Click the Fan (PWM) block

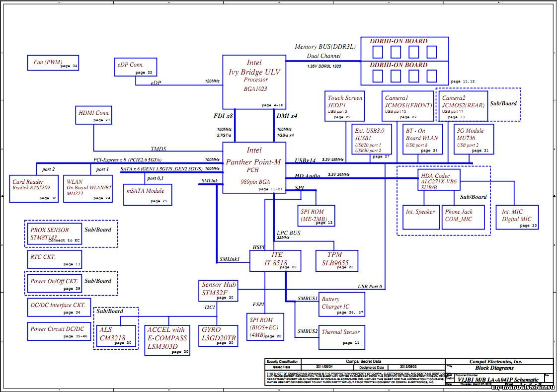[53, 63]
